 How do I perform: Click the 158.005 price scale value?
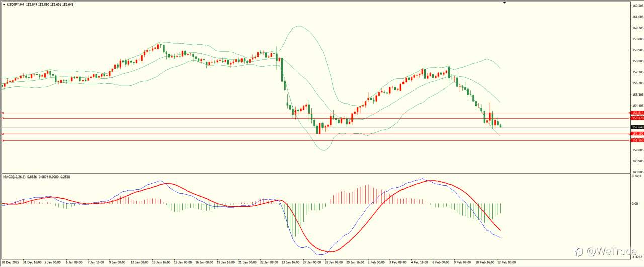[637, 61]
